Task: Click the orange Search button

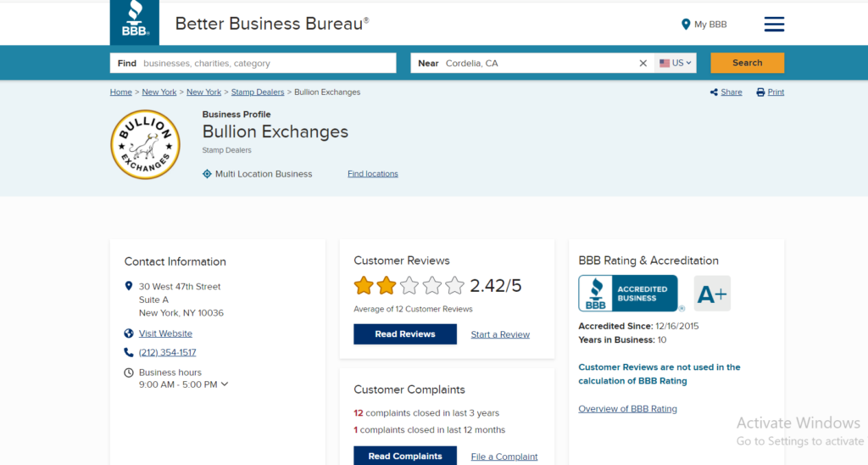Action: point(748,63)
